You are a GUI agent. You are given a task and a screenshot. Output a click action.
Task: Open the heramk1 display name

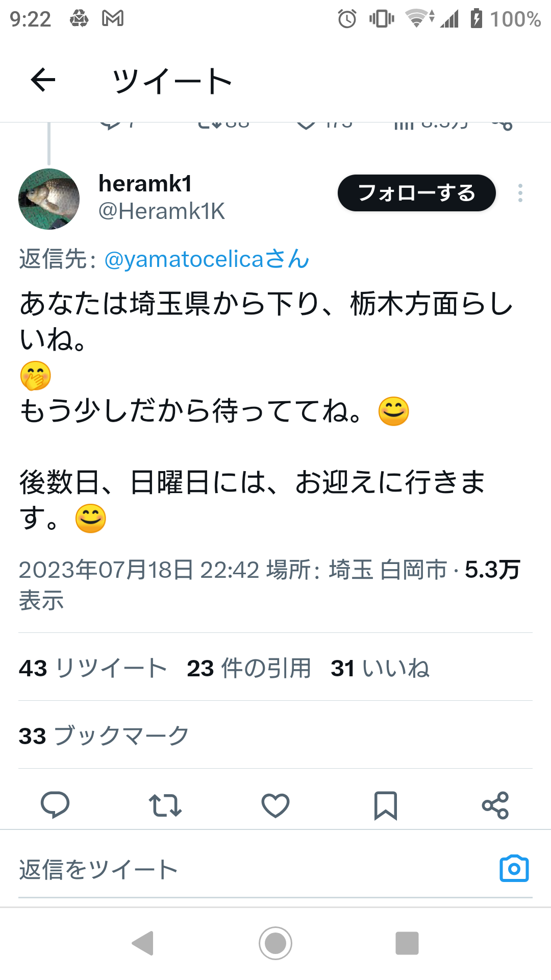pos(145,183)
